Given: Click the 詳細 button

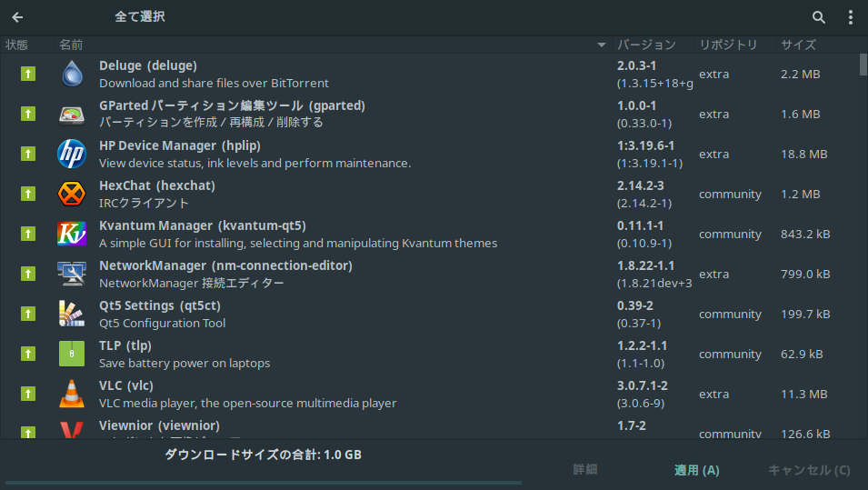Looking at the screenshot, I should (584, 469).
